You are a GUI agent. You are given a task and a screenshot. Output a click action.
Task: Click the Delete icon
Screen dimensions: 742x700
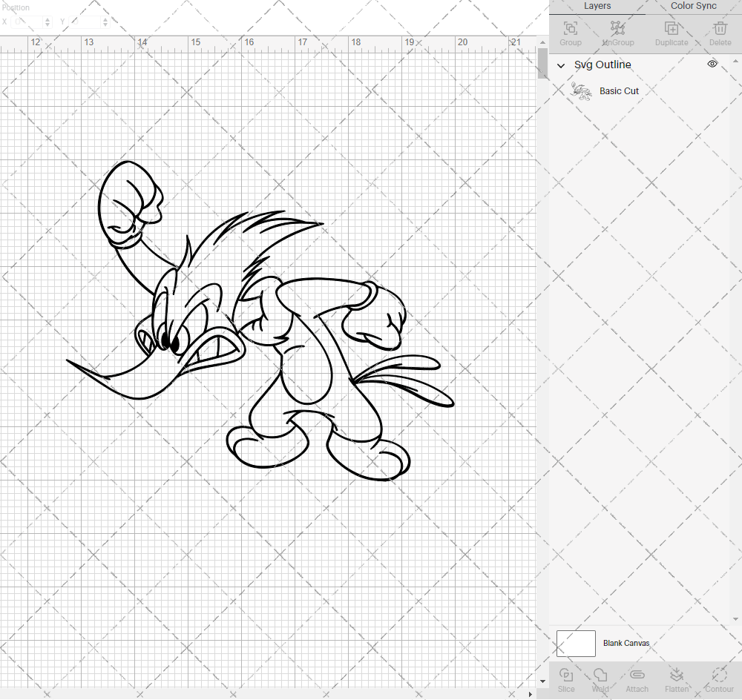pyautogui.click(x=719, y=28)
